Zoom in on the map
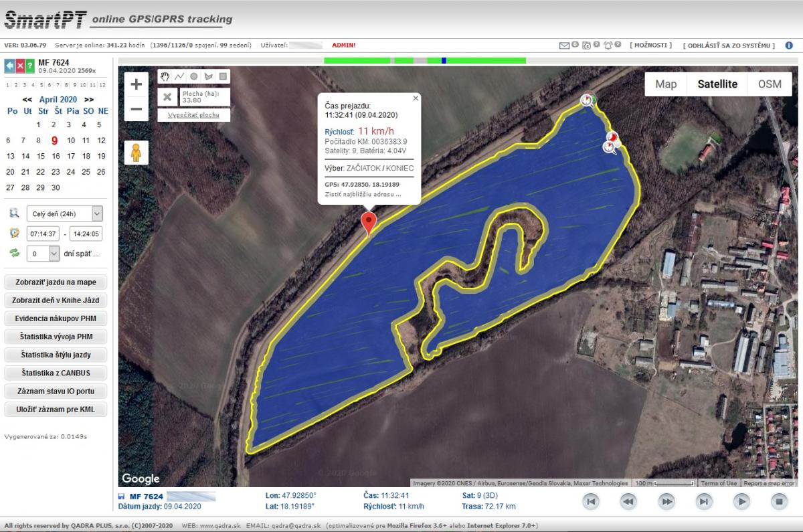Image resolution: width=803 pixels, height=532 pixels. click(x=137, y=84)
